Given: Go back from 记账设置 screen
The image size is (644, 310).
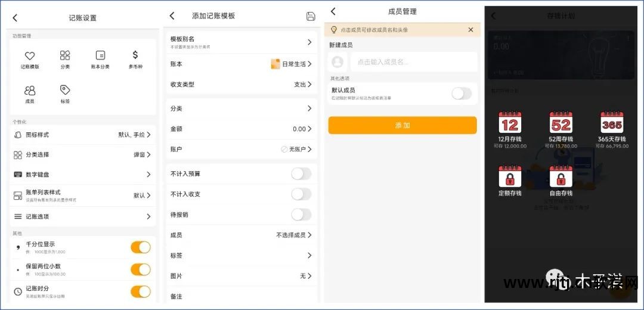Looking at the screenshot, I should click(15, 18).
